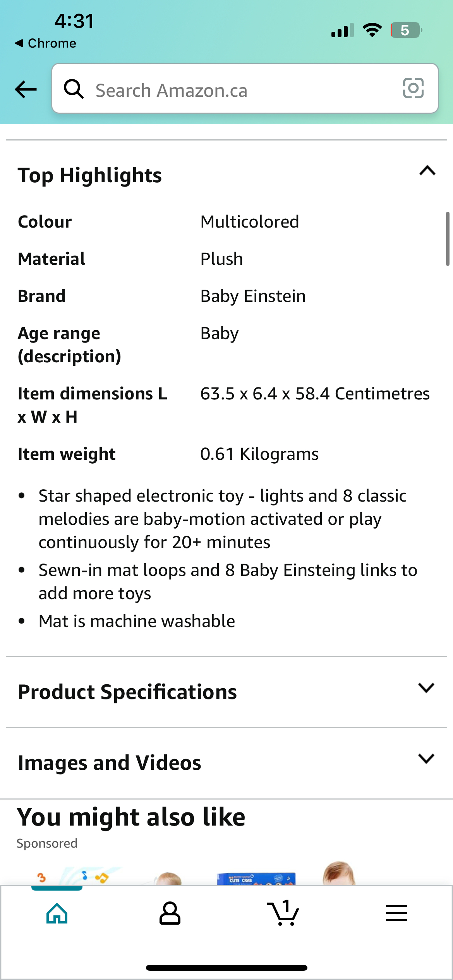Open the hamburger menu icon
The height and width of the screenshot is (980, 453).
pyautogui.click(x=396, y=913)
